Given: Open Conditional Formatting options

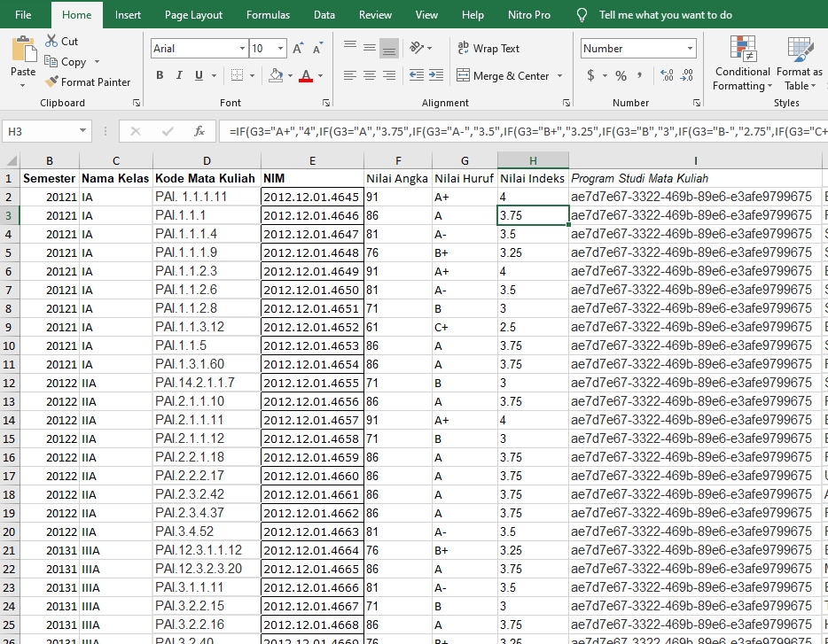Looking at the screenshot, I should [741, 62].
